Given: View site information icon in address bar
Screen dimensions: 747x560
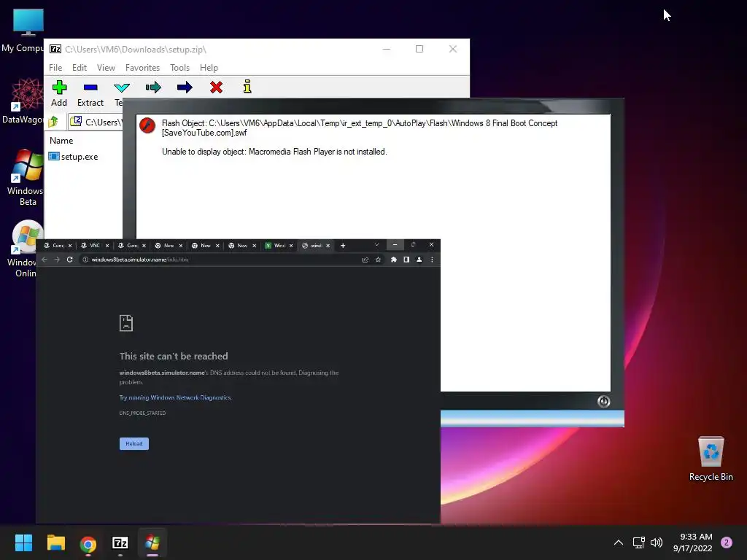Looking at the screenshot, I should pos(86,260).
